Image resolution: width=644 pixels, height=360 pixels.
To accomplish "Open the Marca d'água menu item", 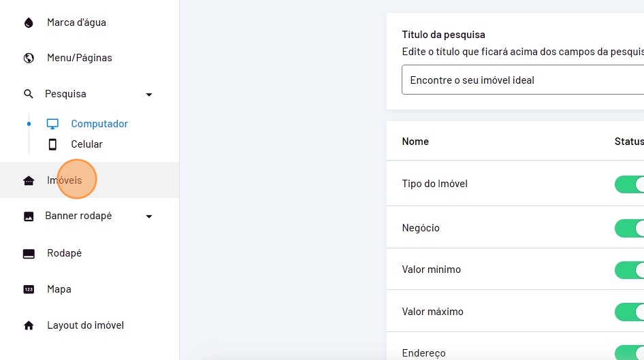I will pos(76,22).
